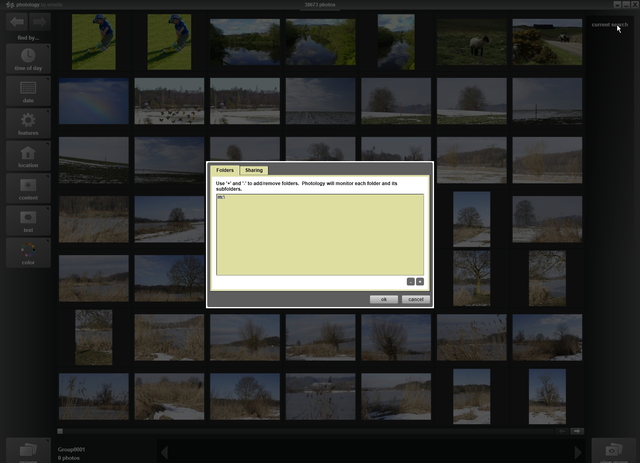Click the current search label
The image size is (640, 463).
point(608,24)
